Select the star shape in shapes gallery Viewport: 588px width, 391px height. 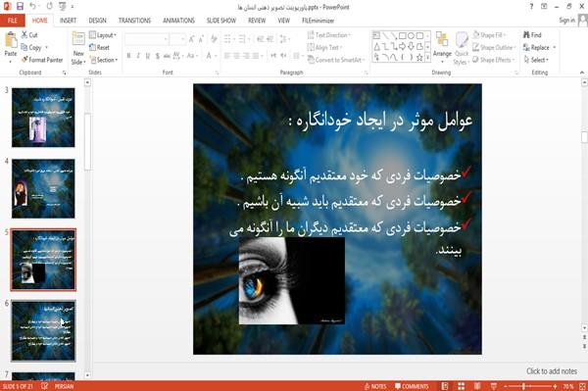tap(419, 57)
